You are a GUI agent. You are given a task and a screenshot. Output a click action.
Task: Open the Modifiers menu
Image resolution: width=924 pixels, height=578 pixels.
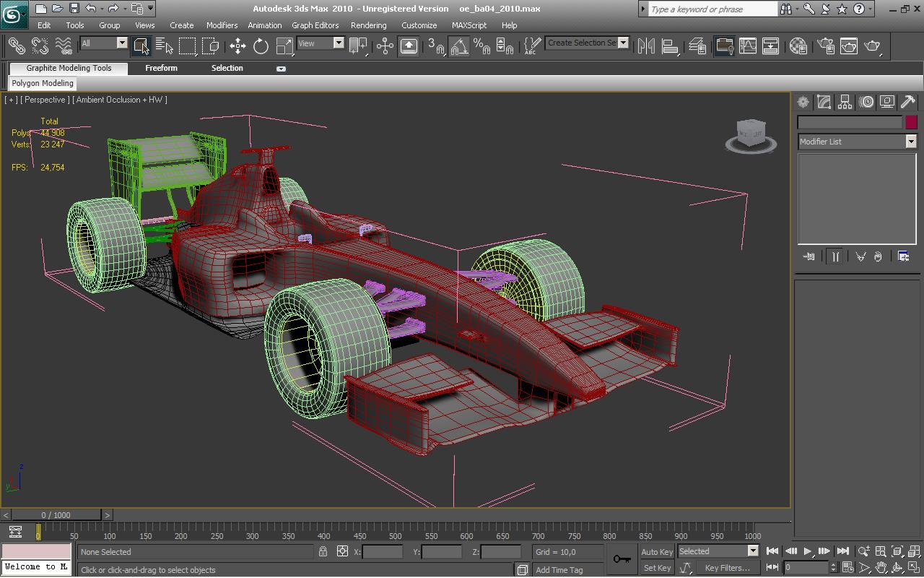pos(222,25)
